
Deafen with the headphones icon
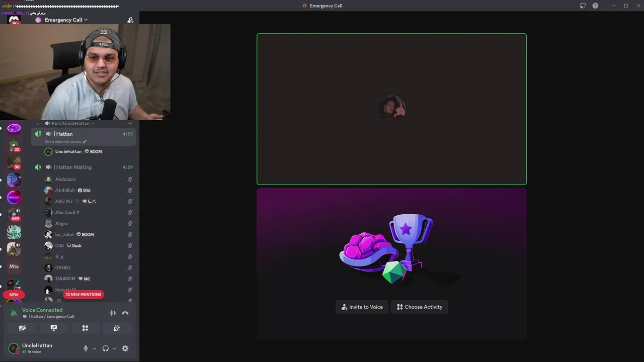pos(106,348)
